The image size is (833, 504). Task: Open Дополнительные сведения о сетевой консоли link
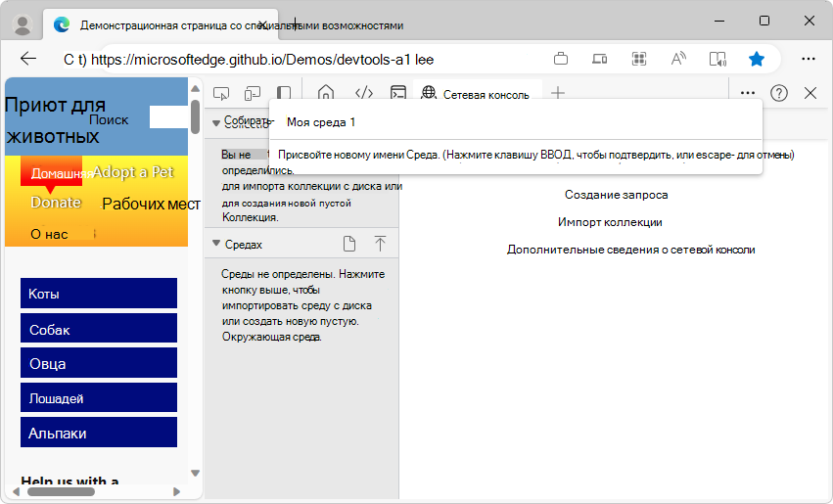coord(630,250)
